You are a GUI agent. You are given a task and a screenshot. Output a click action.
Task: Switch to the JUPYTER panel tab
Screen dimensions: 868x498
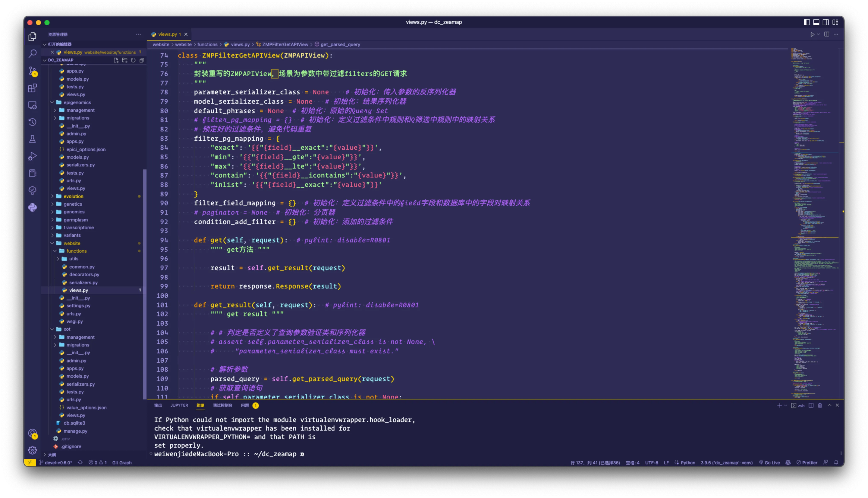(x=179, y=405)
